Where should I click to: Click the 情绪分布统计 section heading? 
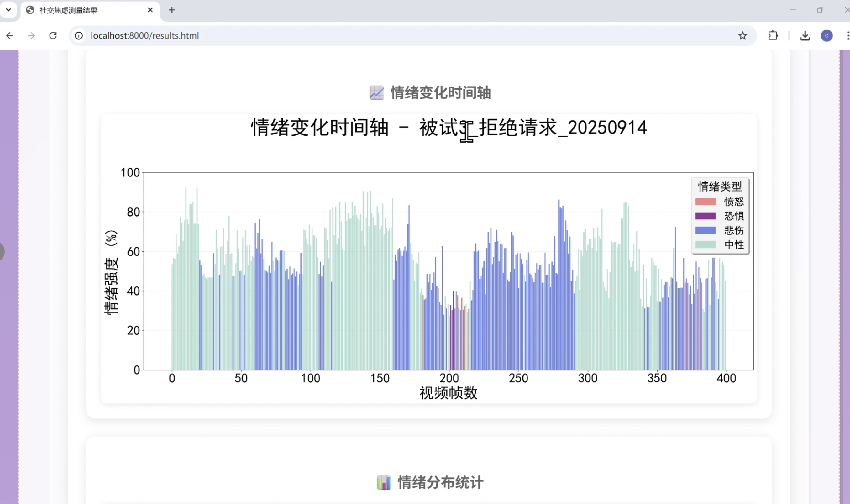440,482
